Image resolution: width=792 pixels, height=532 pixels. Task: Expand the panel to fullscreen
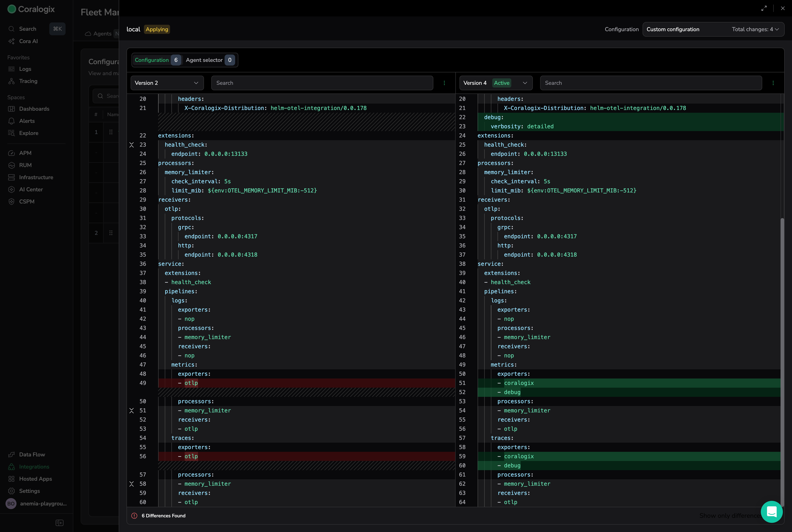pos(764,8)
